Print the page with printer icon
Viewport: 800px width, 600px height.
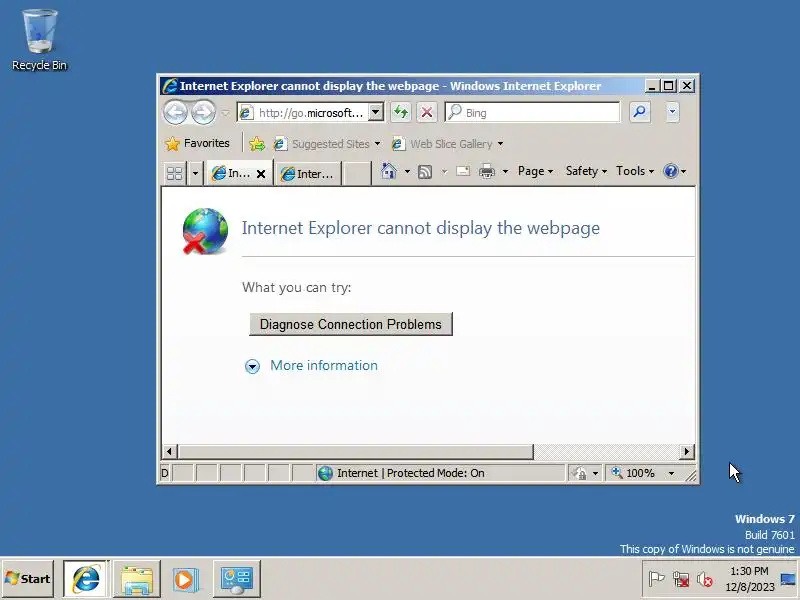point(487,171)
